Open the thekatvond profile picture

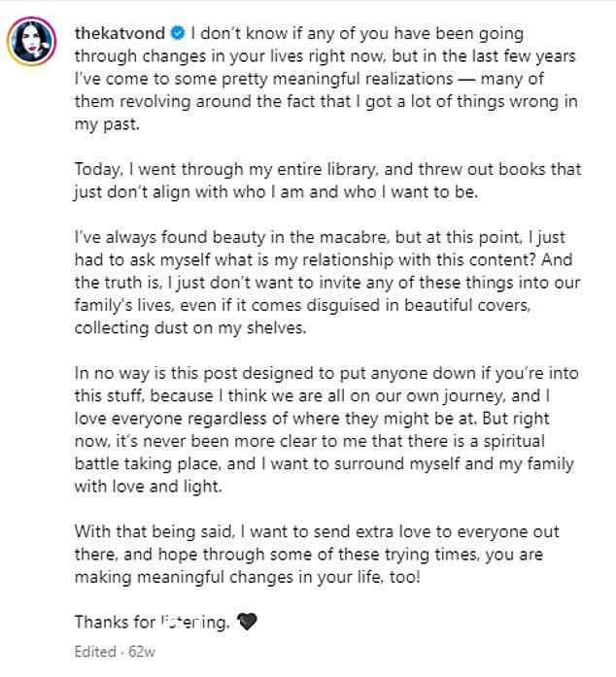[31, 42]
